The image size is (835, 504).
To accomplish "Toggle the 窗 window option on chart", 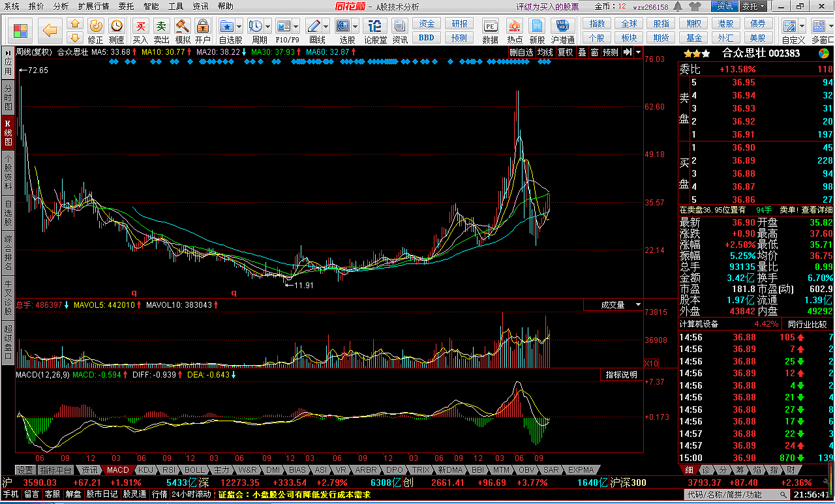I will [594, 52].
